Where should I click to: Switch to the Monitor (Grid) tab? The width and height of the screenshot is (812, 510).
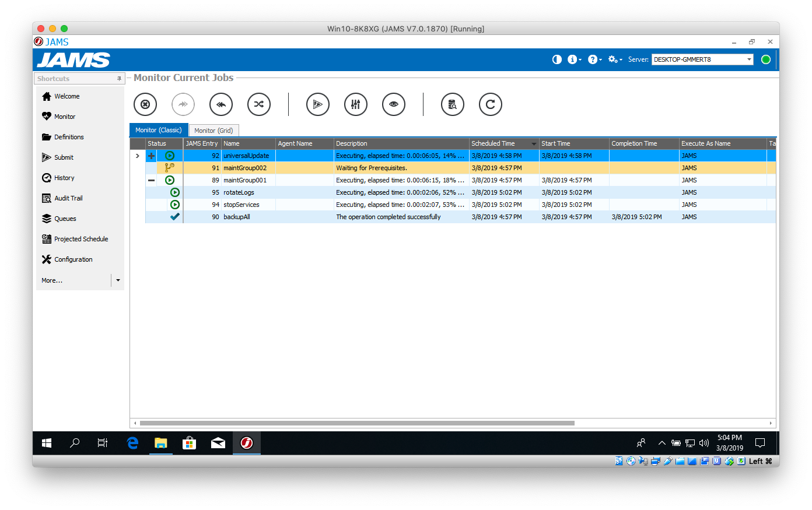[x=213, y=131]
